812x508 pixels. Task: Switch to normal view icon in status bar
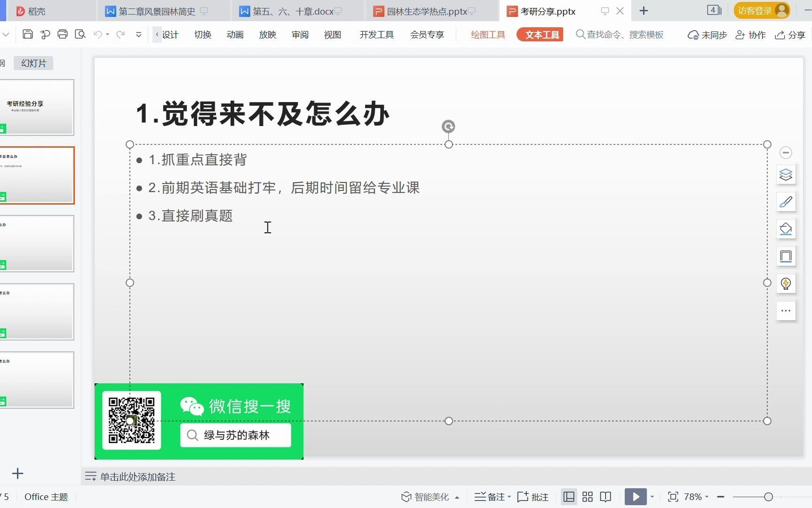569,497
